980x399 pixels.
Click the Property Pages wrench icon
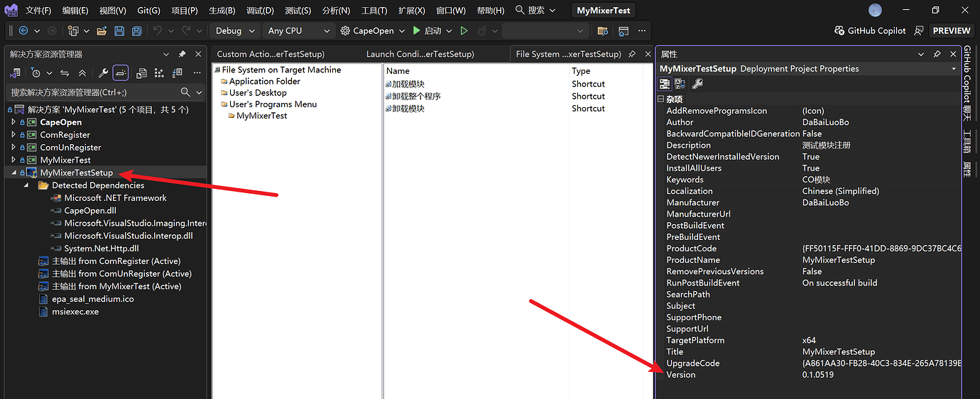[x=697, y=84]
